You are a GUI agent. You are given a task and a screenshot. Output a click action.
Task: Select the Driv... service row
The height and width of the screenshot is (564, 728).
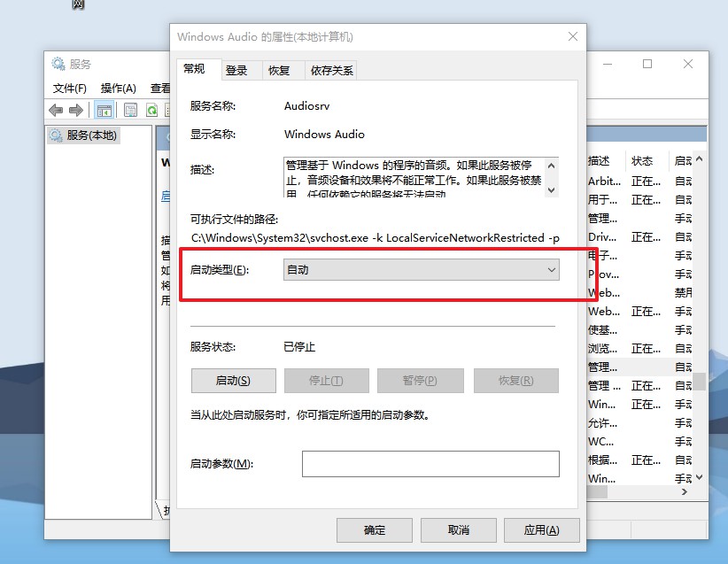(639, 236)
